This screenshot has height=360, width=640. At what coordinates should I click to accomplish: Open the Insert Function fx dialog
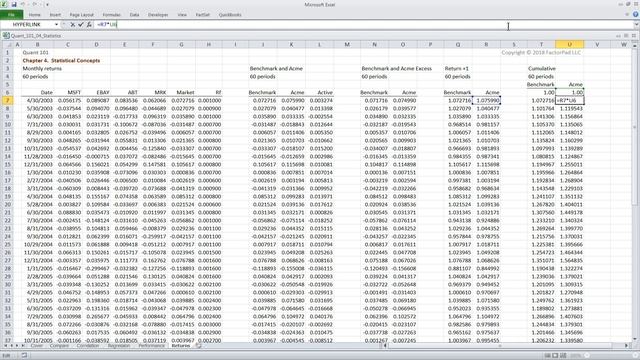click(89, 24)
